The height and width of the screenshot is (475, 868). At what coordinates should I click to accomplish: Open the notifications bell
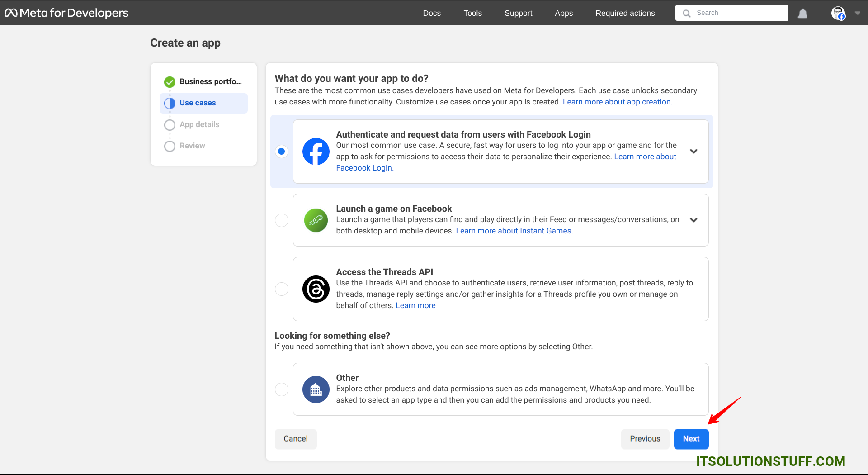(802, 14)
